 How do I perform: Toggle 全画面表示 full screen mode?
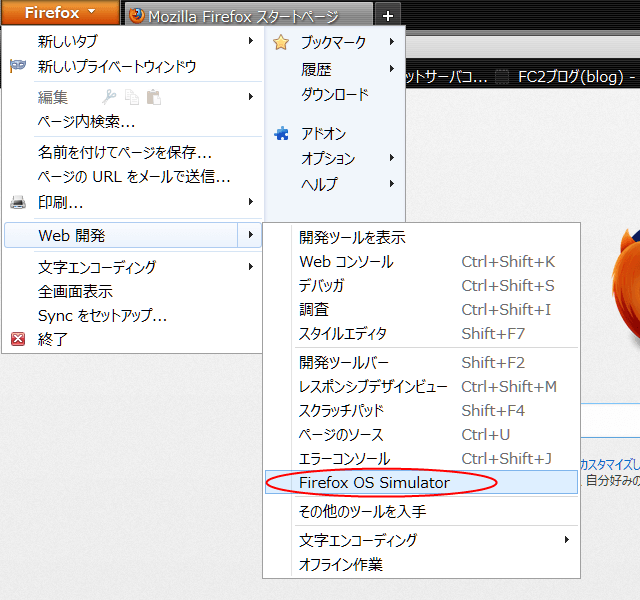(x=76, y=291)
